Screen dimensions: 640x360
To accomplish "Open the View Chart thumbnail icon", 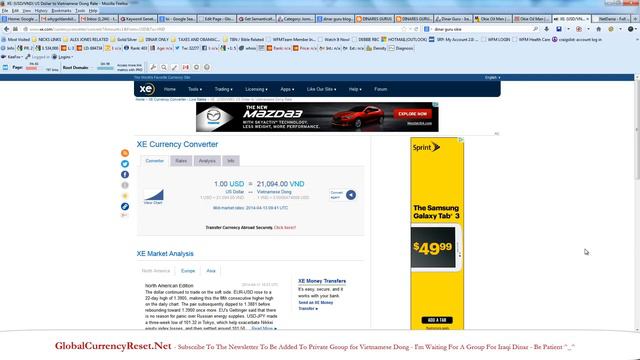I will coord(153,196).
